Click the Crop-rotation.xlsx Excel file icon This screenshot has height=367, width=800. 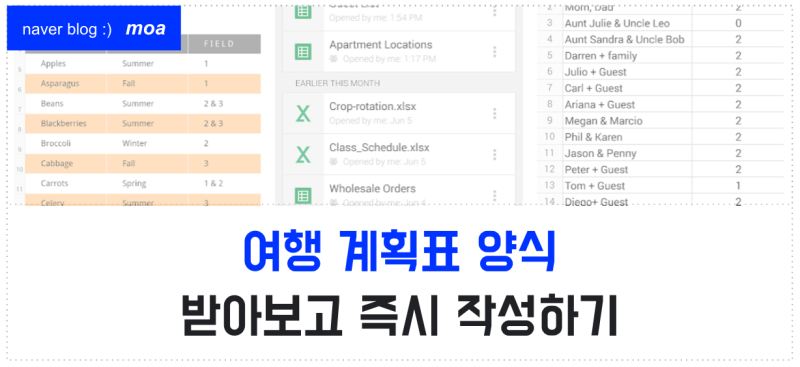[303, 113]
